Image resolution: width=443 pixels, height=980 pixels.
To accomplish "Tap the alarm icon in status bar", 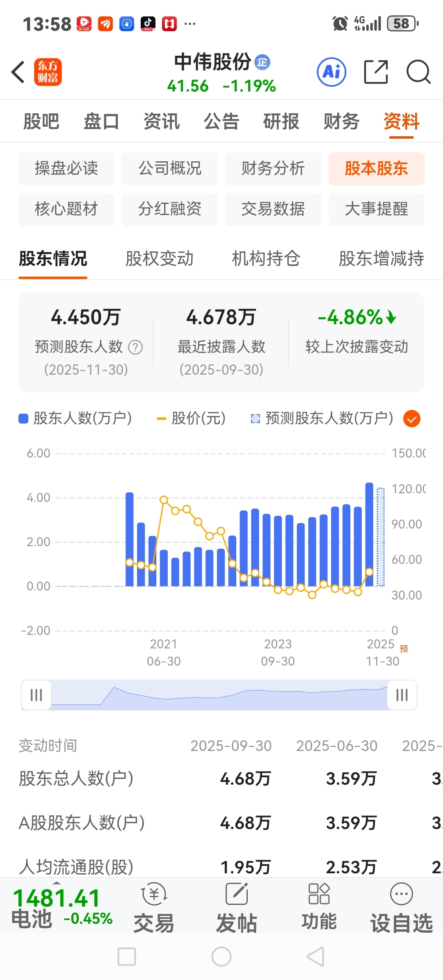I will (340, 23).
